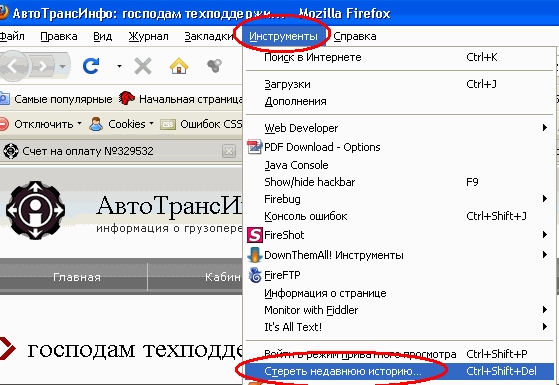Close the Инструменты menu

click(284, 36)
